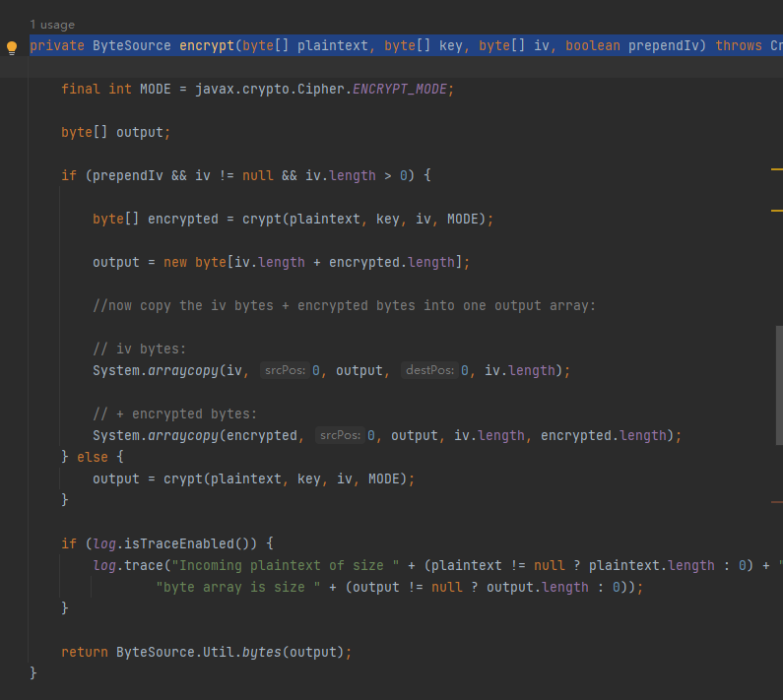Viewport: 783px width, 700px height.
Task: Click srcPos hint in the encrypted arraycopy call
Action: tap(340, 435)
